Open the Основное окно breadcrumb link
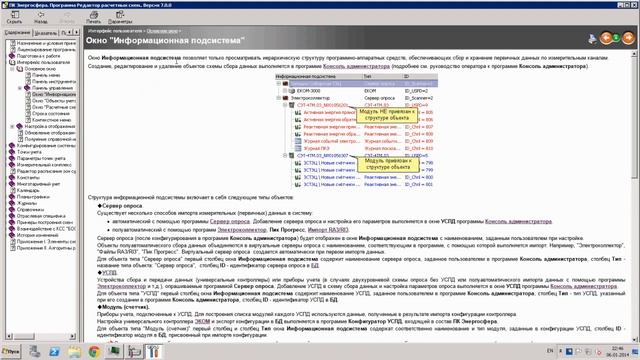The image size is (640, 360). 162,31
